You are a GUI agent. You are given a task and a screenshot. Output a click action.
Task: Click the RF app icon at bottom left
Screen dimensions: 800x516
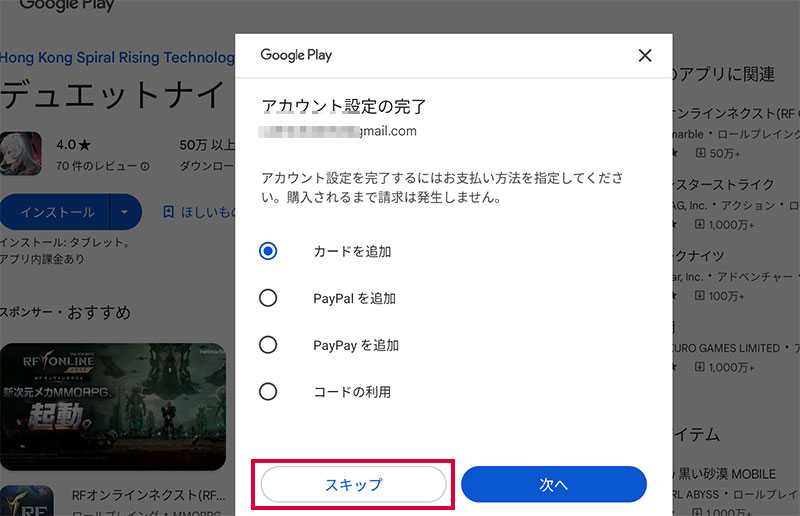coord(20,503)
